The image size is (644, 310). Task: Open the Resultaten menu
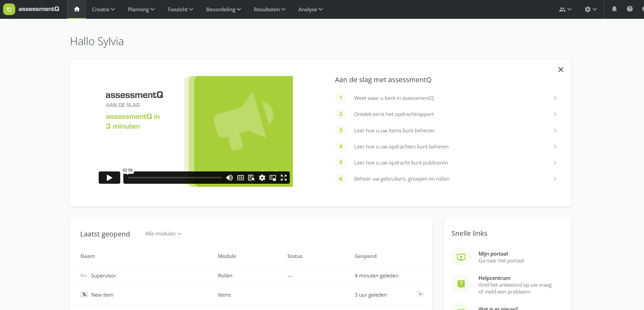point(270,9)
